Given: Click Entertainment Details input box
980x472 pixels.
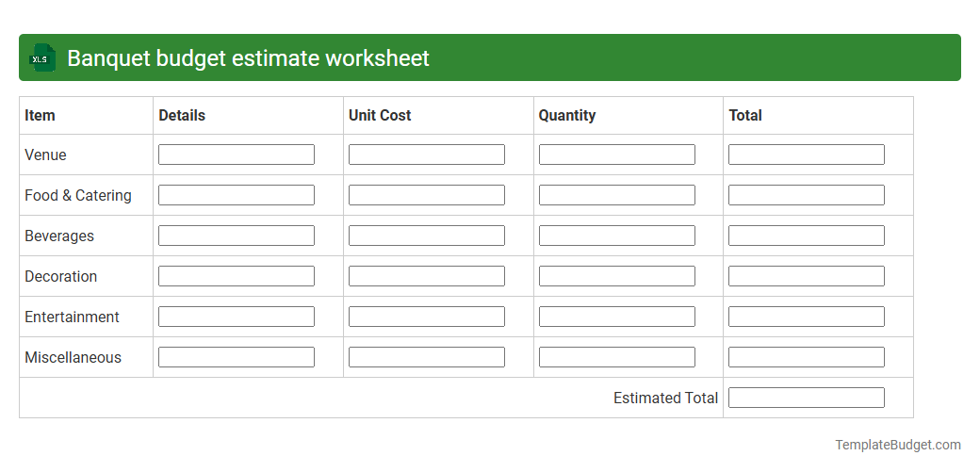Looking at the screenshot, I should pyautogui.click(x=237, y=317).
